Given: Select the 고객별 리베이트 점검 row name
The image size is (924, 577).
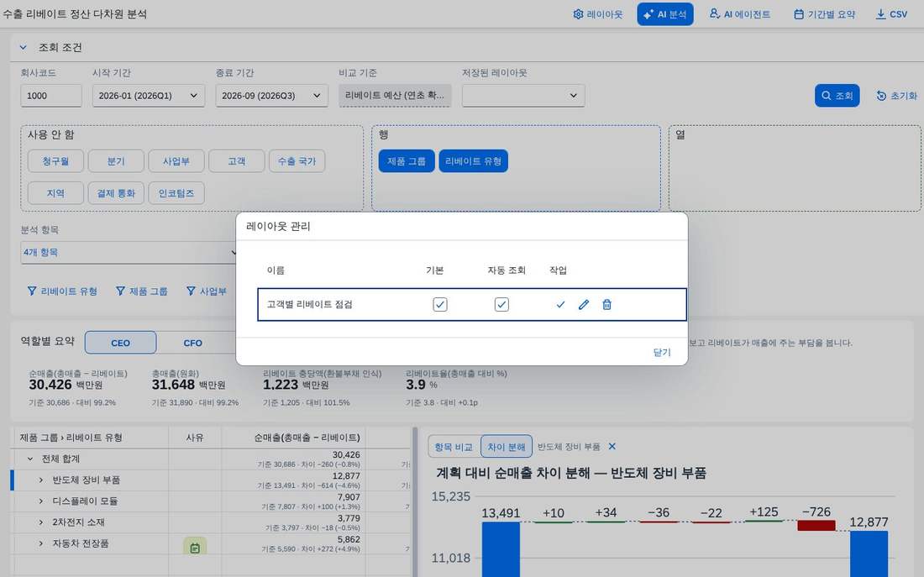Looking at the screenshot, I should point(309,305).
